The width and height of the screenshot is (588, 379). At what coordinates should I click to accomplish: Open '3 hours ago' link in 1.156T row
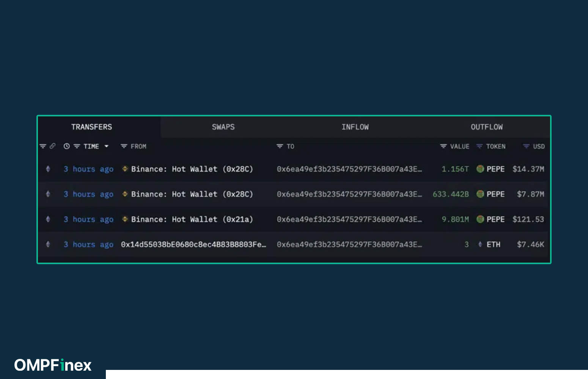pyautogui.click(x=88, y=169)
